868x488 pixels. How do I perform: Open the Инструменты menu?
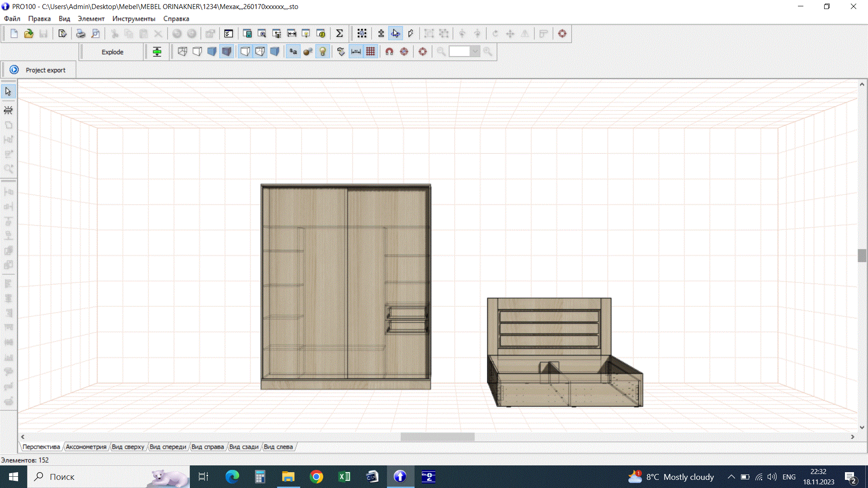tap(133, 19)
